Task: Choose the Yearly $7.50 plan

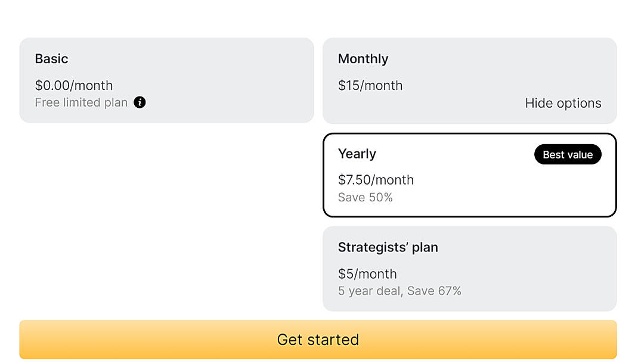Action: [x=469, y=175]
